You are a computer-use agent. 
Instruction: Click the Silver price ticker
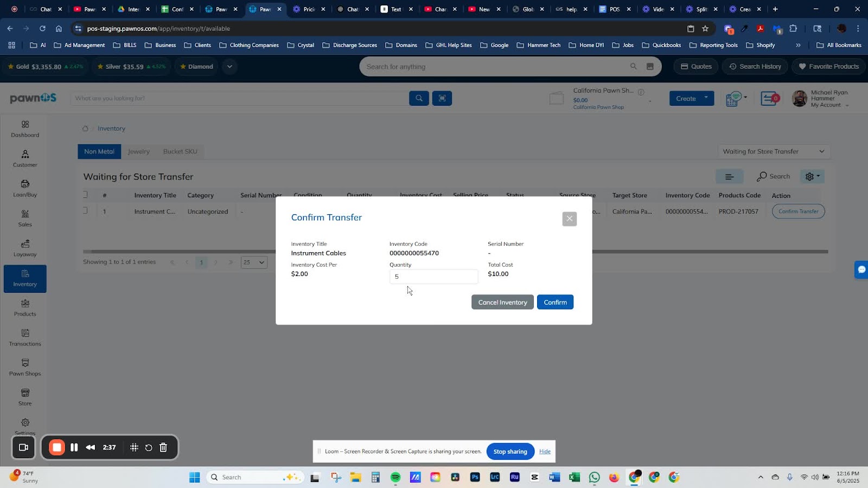click(131, 67)
